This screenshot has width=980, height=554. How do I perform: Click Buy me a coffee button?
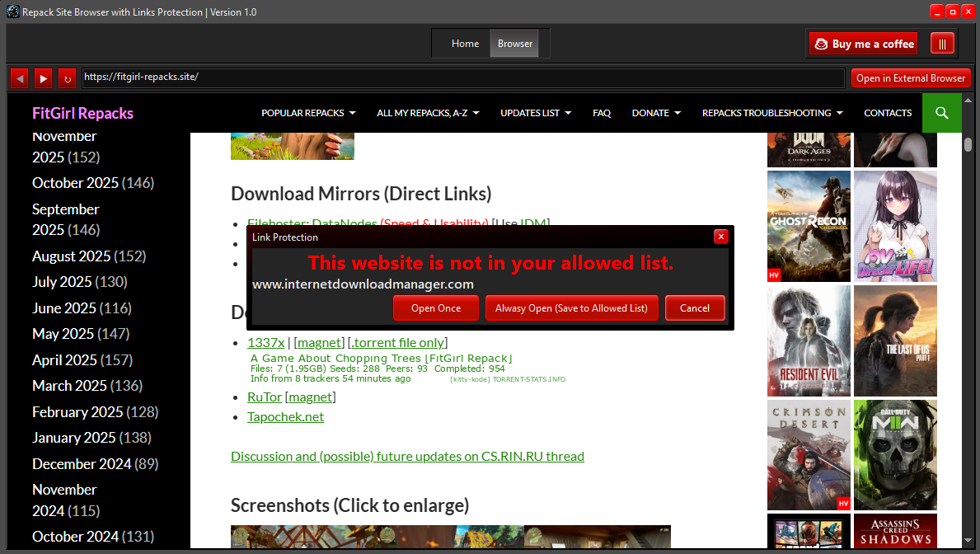(x=864, y=44)
